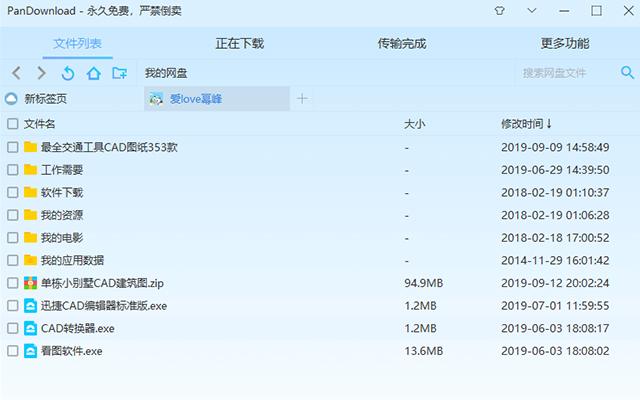Click date 2019-07-01 11:59:55
Viewport: 640px width, 400px height.
(x=555, y=305)
